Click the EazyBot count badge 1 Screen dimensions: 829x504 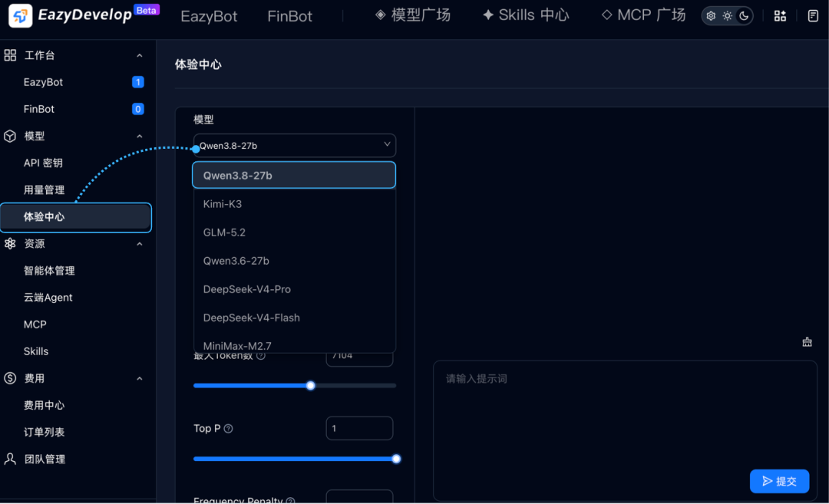137,82
